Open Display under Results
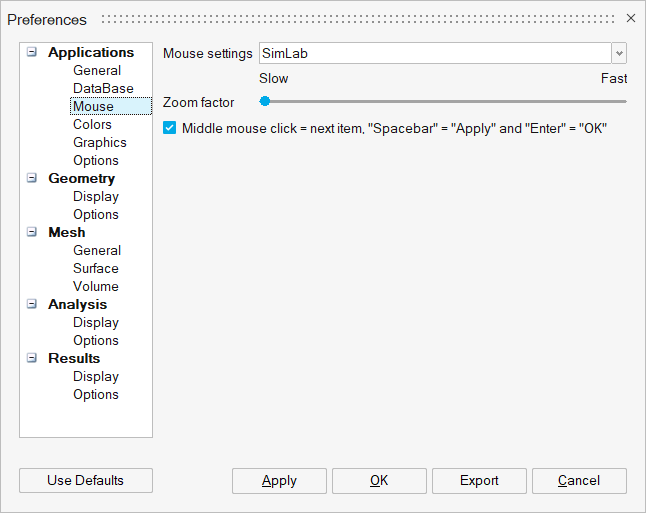The height and width of the screenshot is (513, 646). click(x=95, y=377)
